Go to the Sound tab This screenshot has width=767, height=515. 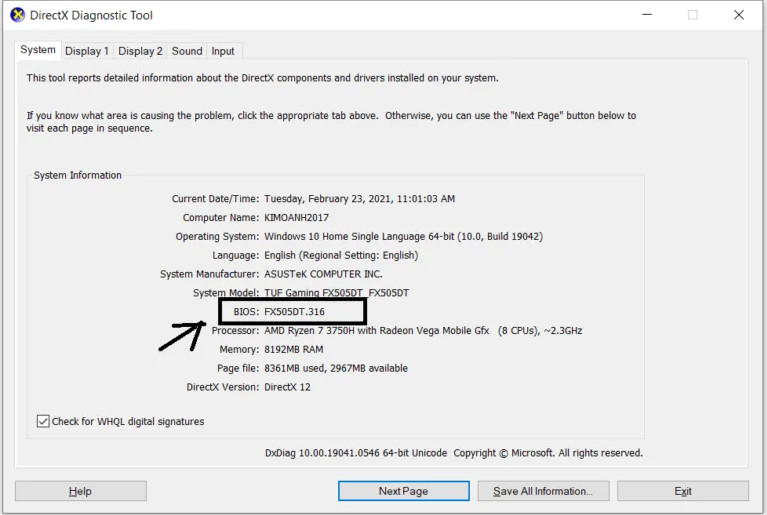pyautogui.click(x=187, y=51)
